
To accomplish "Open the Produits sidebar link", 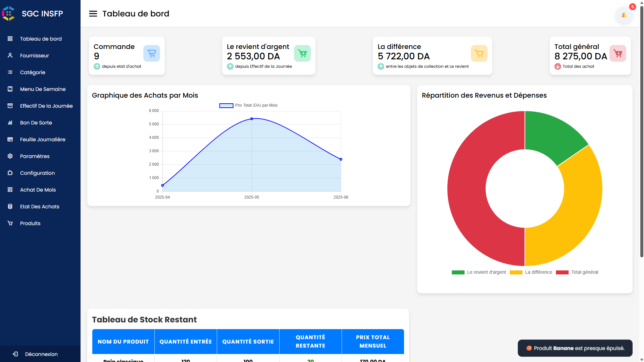I will 30,223.
